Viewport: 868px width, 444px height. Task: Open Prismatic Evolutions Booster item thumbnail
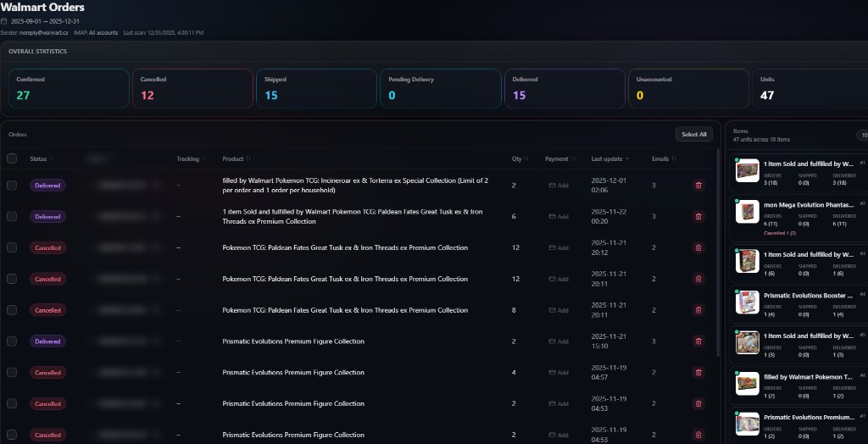(x=747, y=302)
